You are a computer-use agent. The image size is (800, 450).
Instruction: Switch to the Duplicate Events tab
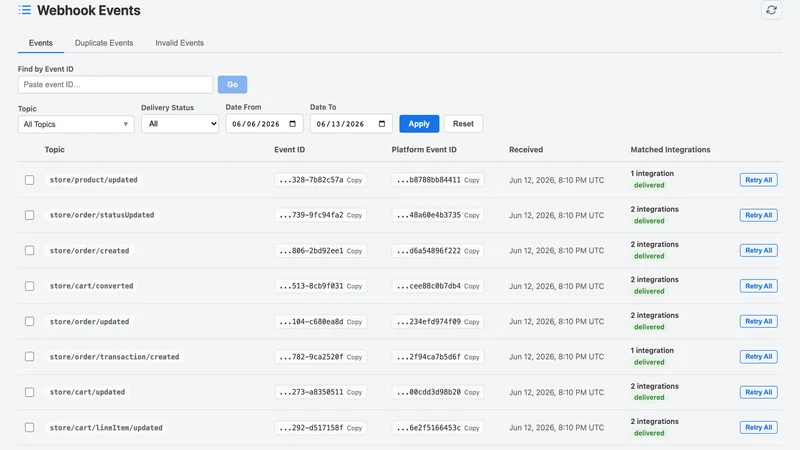point(104,43)
